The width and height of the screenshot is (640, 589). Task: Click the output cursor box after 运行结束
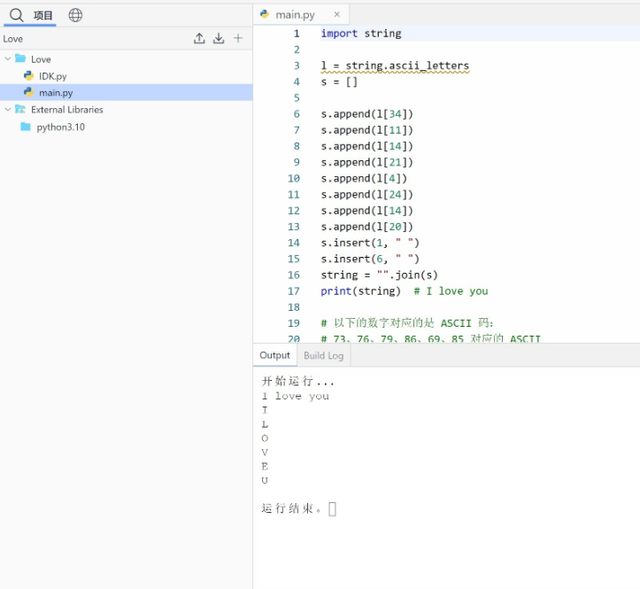coord(332,509)
